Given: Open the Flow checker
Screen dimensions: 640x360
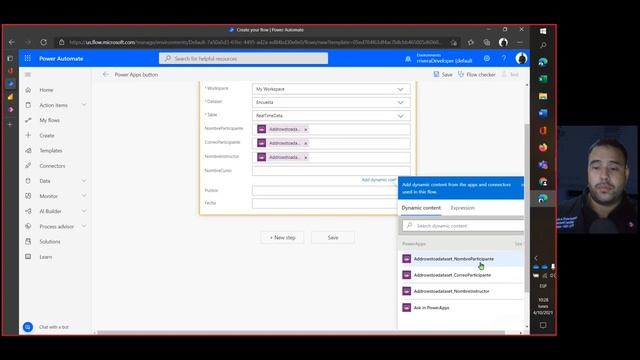Looking at the screenshot, I should click(x=476, y=74).
